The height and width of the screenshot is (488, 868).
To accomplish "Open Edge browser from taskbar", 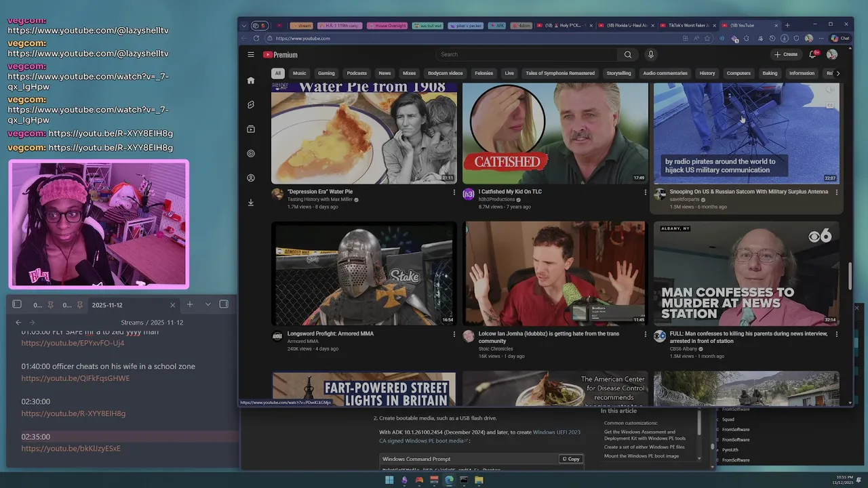I will (449, 480).
